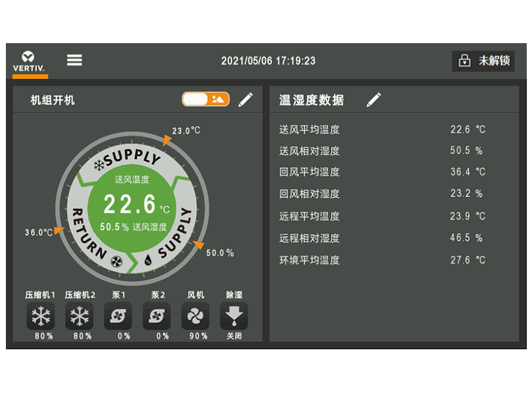
Task: Click the central 22.6°C supply temperature display
Action: coord(132,203)
